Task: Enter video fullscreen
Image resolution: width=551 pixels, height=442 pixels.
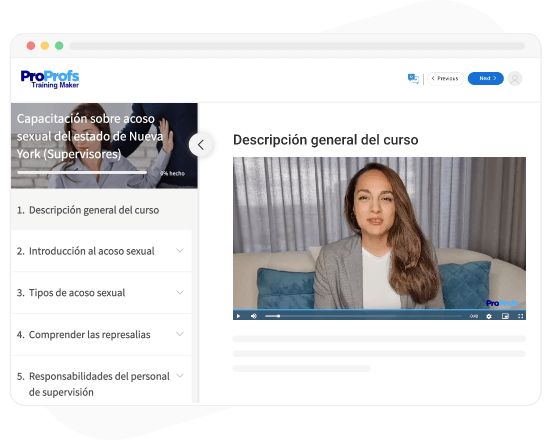Action: coord(521,316)
